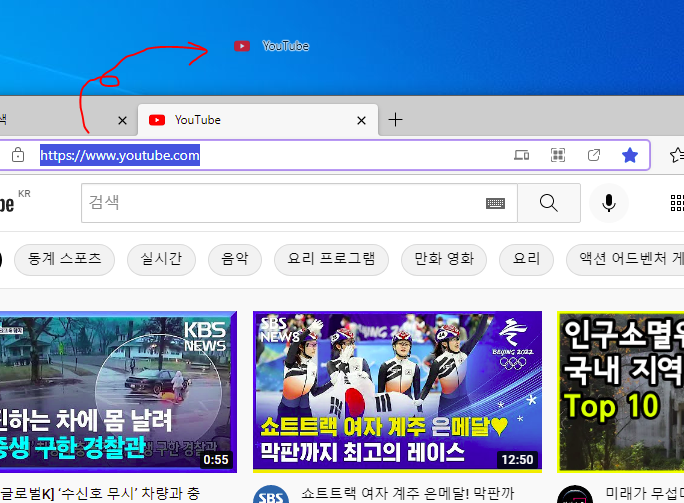Open the channel avatar beside 미래가 title
The height and width of the screenshot is (503, 684).
(x=575, y=494)
